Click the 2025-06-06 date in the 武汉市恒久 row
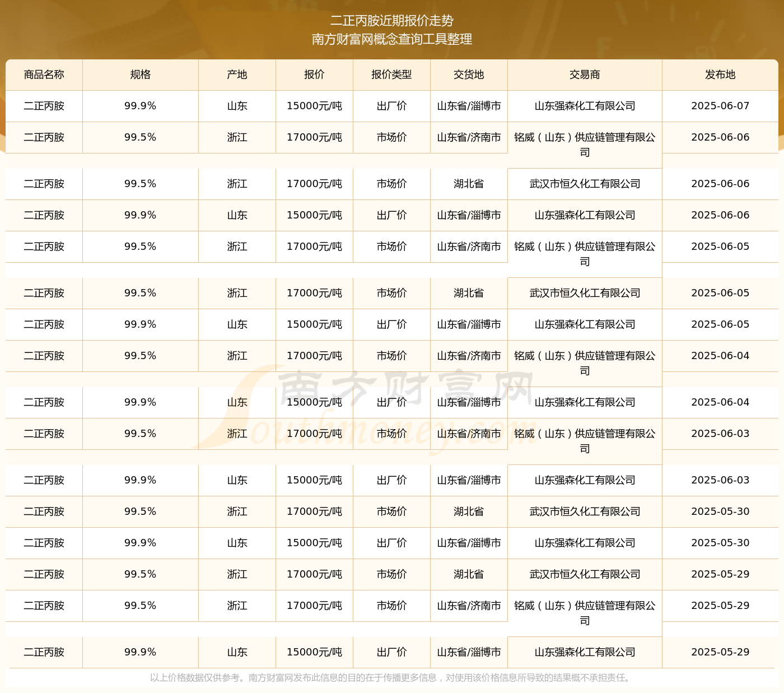 (x=720, y=184)
